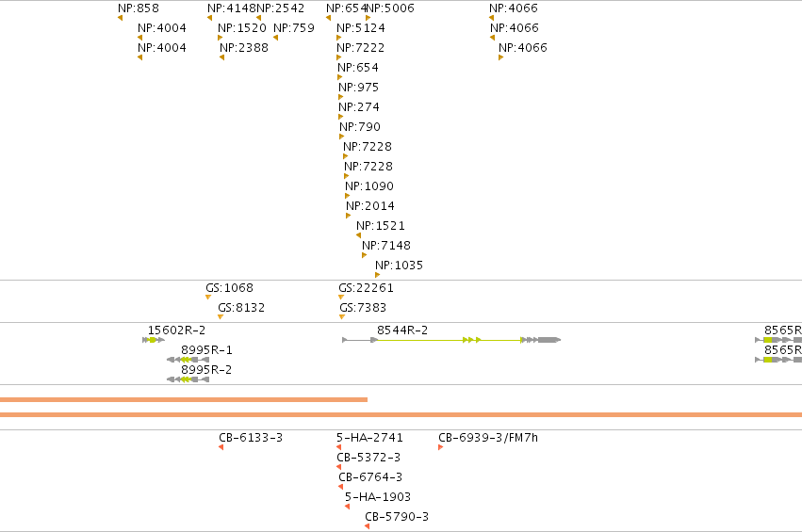Click the NP:5006 label text
The height and width of the screenshot is (532, 802).
point(391,8)
